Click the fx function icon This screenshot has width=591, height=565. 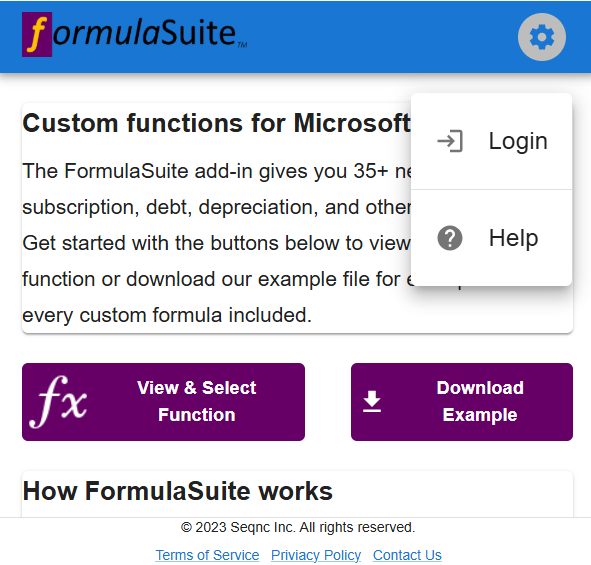[58, 402]
